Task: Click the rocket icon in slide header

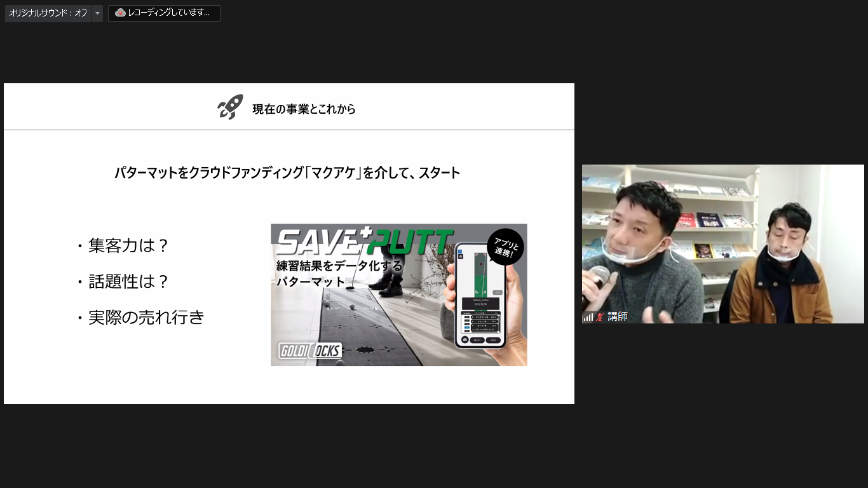Action: 230,107
